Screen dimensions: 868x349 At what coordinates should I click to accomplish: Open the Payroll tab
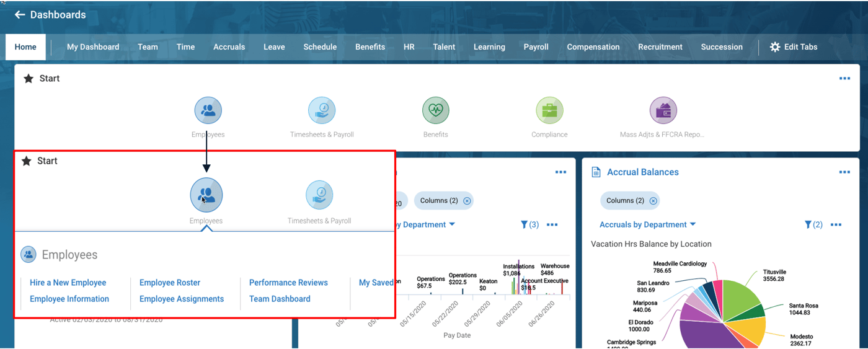[536, 47]
